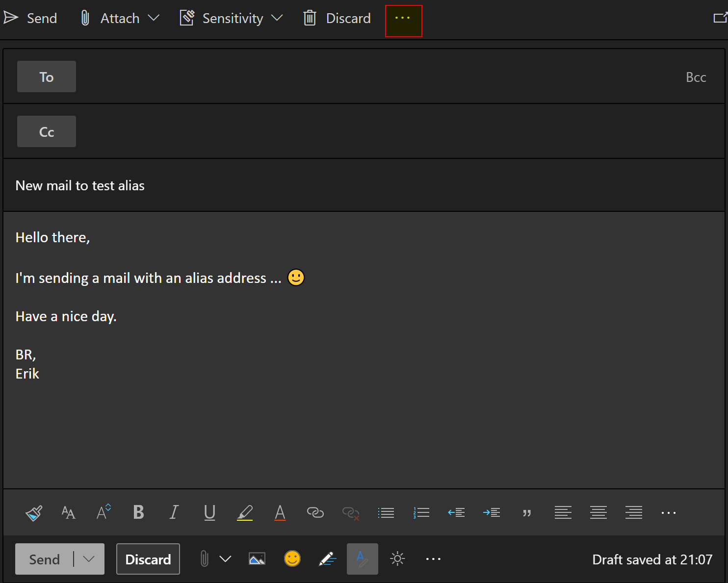
Task: Toggle bold formatting
Action: 139,513
